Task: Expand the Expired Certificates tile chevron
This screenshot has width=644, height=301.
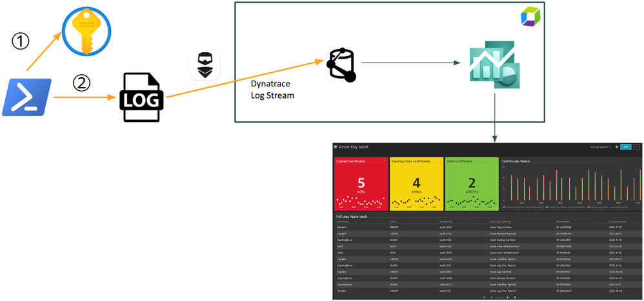Action: click(385, 160)
